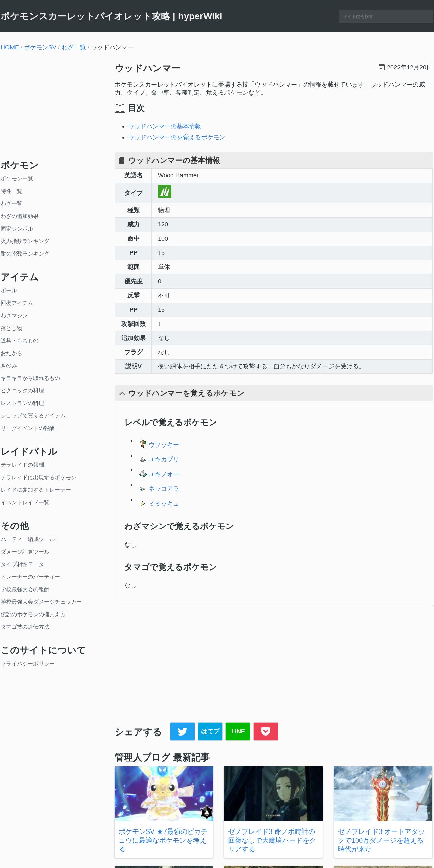Open タマゴ技の遺伝方法 link

(x=25, y=627)
